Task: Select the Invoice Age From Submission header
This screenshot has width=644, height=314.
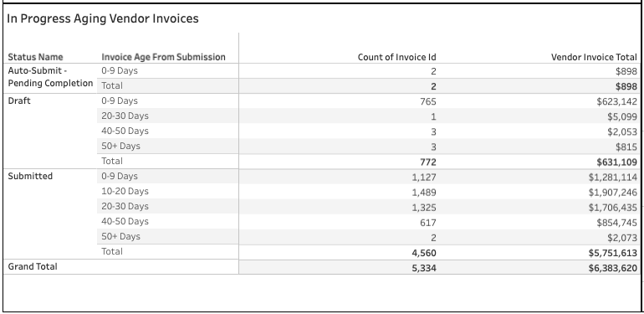Action: tap(163, 57)
